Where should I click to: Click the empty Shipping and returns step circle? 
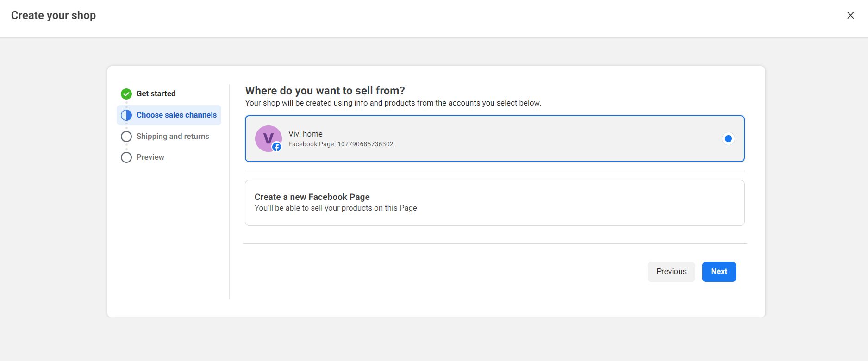(x=126, y=137)
